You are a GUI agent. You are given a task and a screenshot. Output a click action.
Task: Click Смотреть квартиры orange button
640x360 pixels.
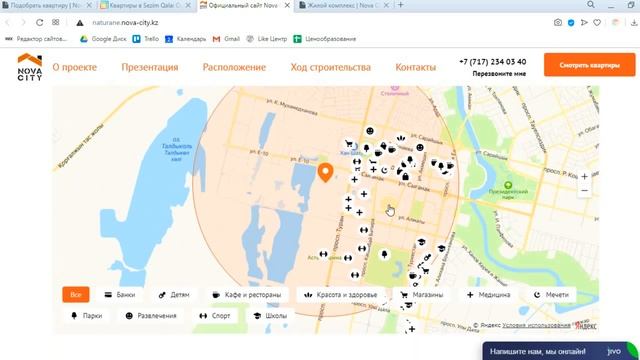pyautogui.click(x=589, y=65)
